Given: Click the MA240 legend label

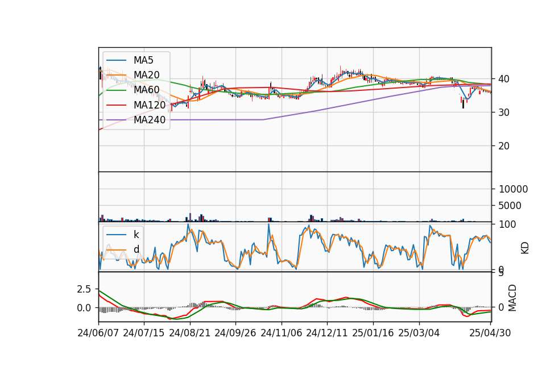Looking at the screenshot, I should pos(150,120).
